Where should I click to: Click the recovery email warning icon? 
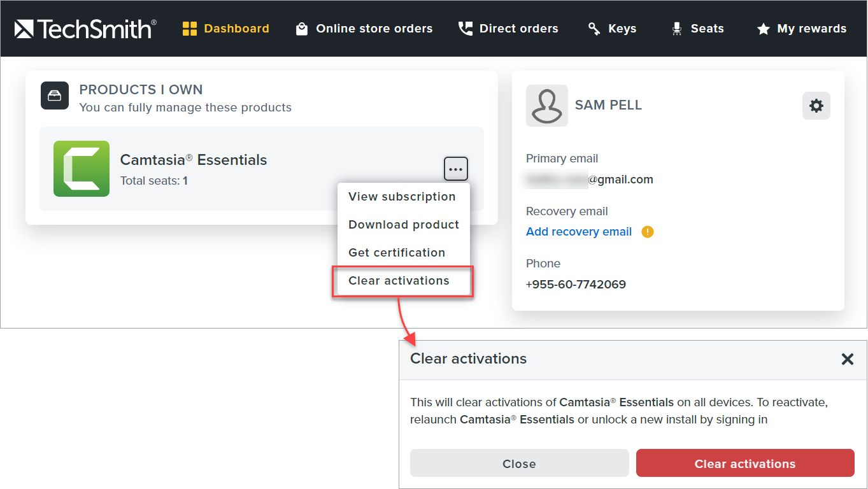(648, 232)
